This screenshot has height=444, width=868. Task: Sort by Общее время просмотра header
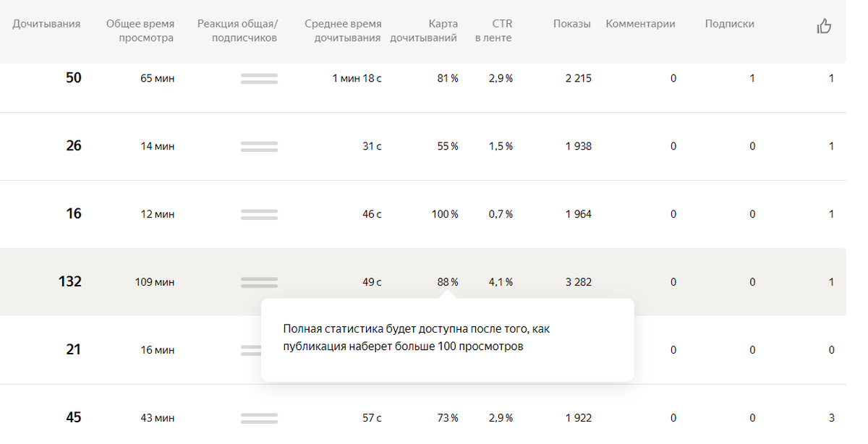click(x=140, y=31)
